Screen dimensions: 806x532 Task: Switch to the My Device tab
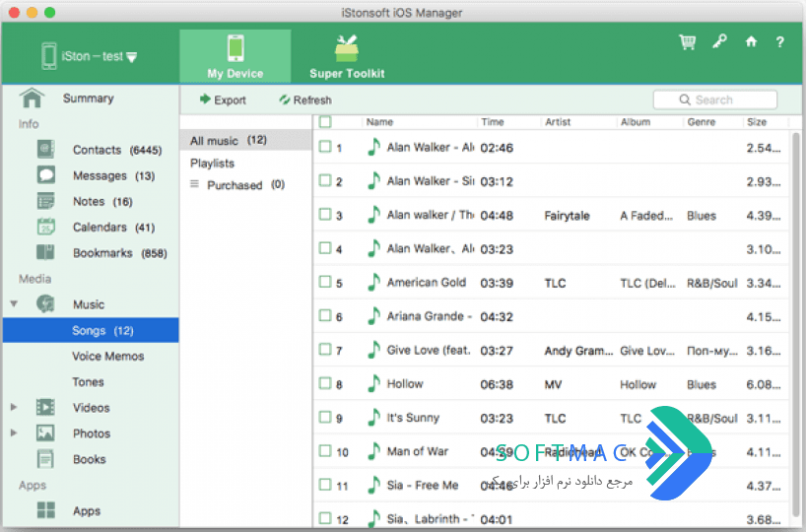[235, 56]
